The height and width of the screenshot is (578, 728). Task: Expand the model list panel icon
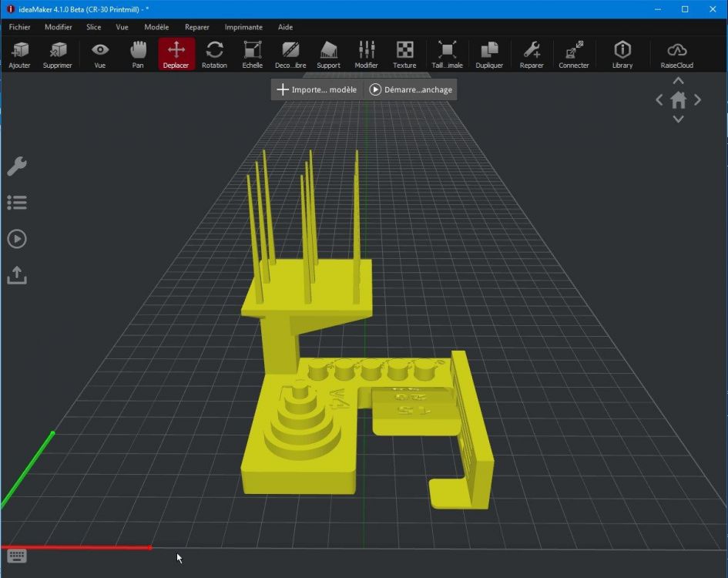pyautogui.click(x=17, y=203)
